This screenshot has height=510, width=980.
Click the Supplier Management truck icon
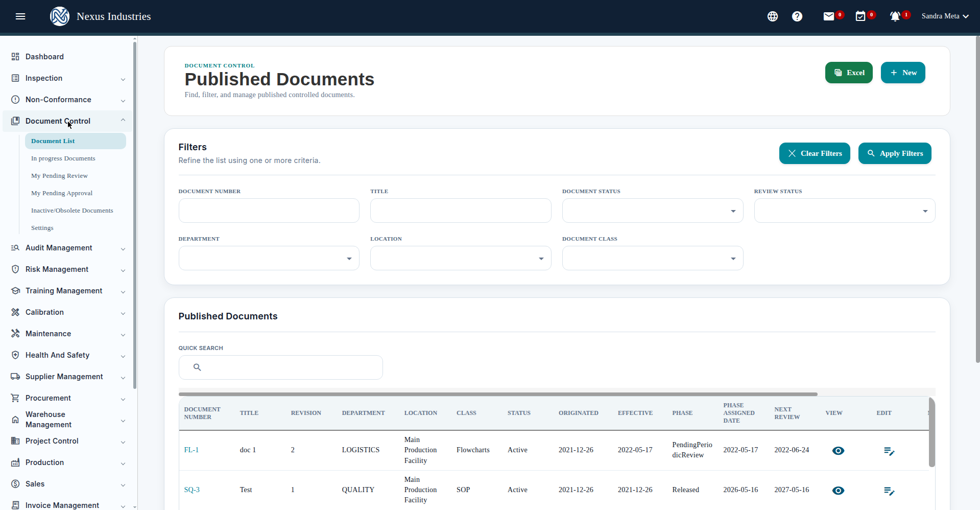[x=15, y=377]
